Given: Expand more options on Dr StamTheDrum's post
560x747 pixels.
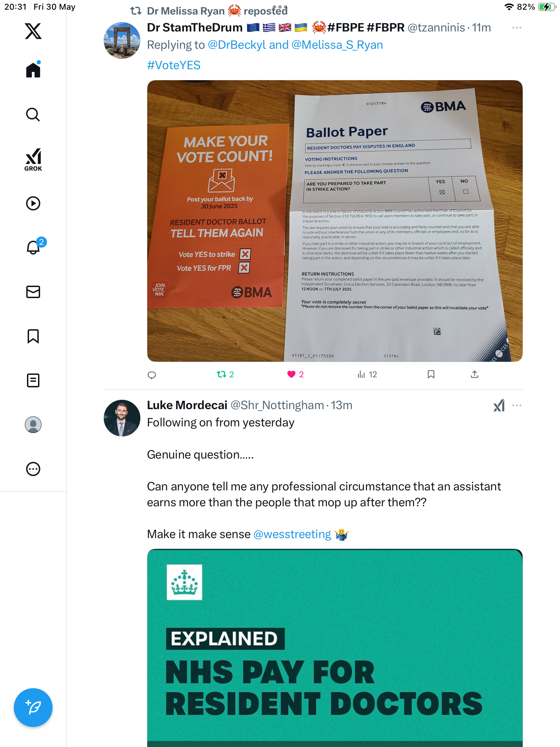Looking at the screenshot, I should (516, 28).
